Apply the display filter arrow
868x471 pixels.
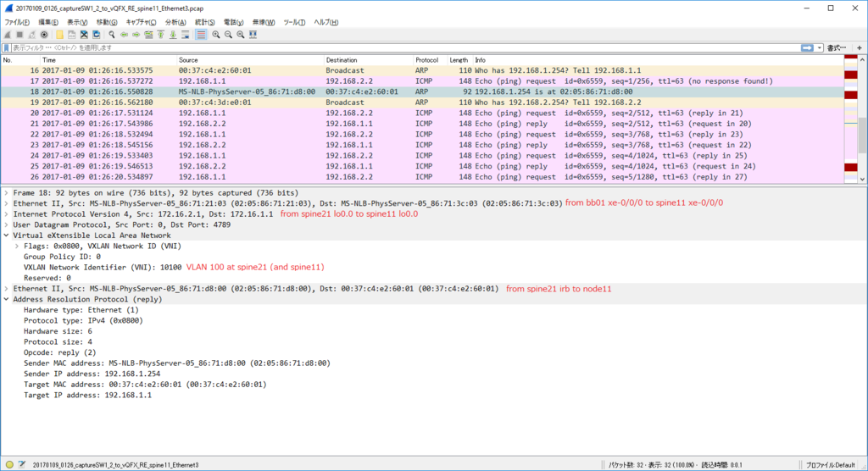tap(807, 48)
